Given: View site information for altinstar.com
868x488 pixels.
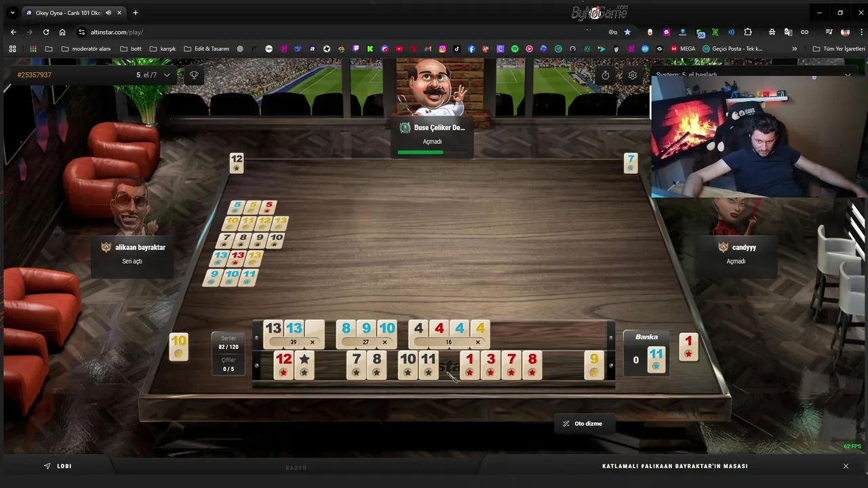Looking at the screenshot, I should 82,32.
